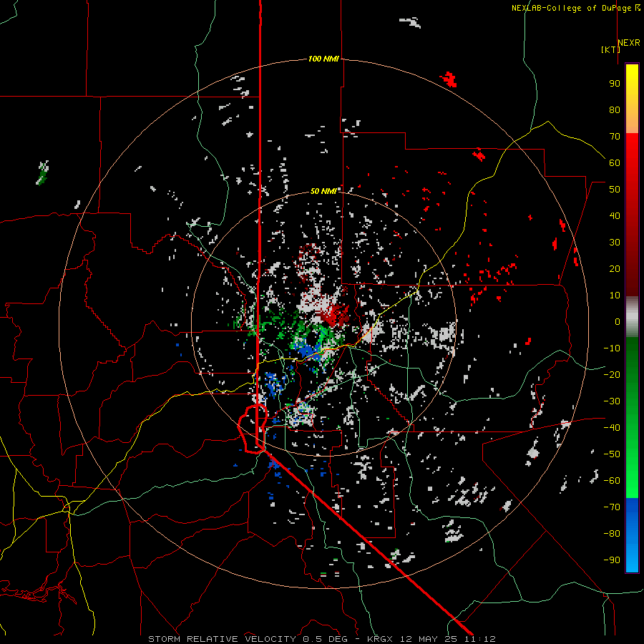Click the KRGX 12 MAY 25 11:12 timestamp
Image resolution: width=644 pixels, height=644 pixels.
click(431, 639)
